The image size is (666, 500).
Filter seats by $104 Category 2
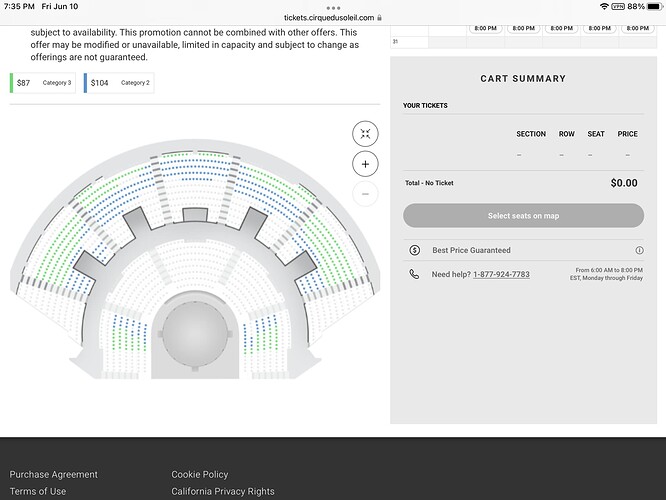118,83
